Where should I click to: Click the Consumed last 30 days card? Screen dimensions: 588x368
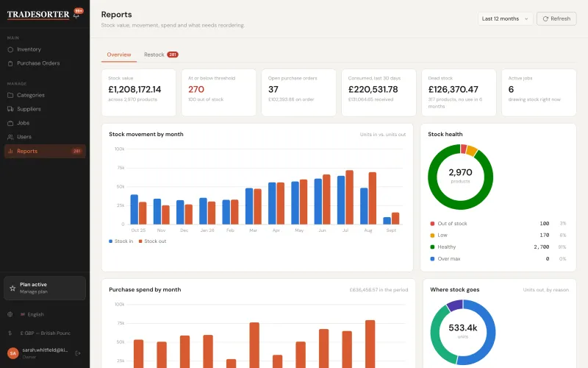click(x=379, y=93)
